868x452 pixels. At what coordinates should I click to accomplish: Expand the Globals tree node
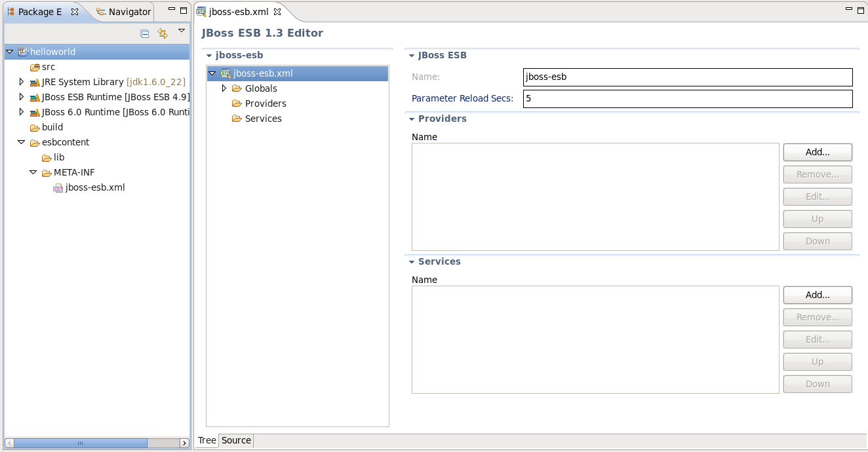click(224, 88)
